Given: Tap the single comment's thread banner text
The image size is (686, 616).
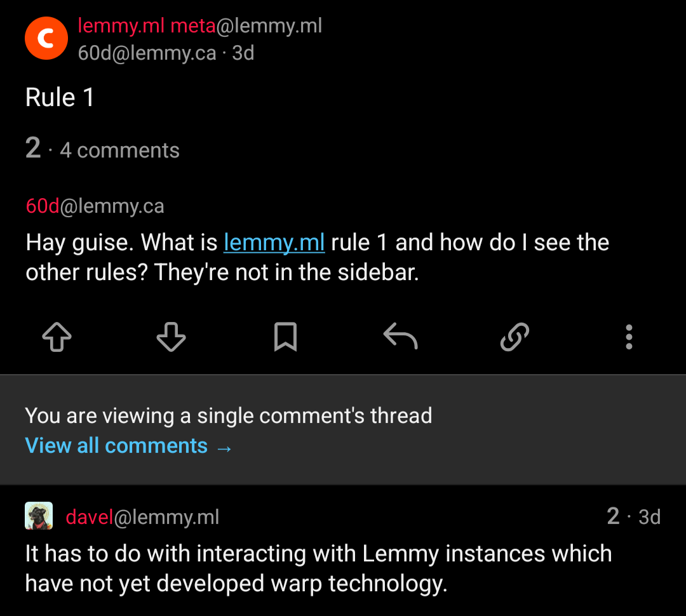Looking at the screenshot, I should point(229,415).
